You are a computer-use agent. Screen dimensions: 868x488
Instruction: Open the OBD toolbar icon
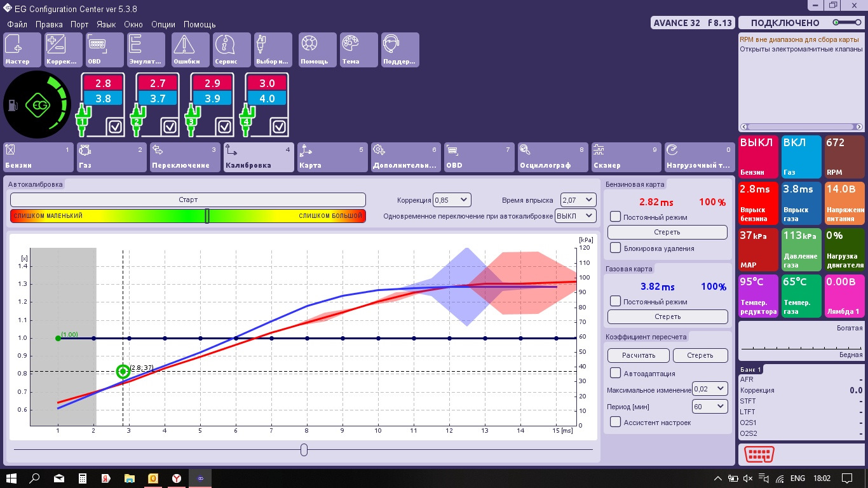pos(105,50)
